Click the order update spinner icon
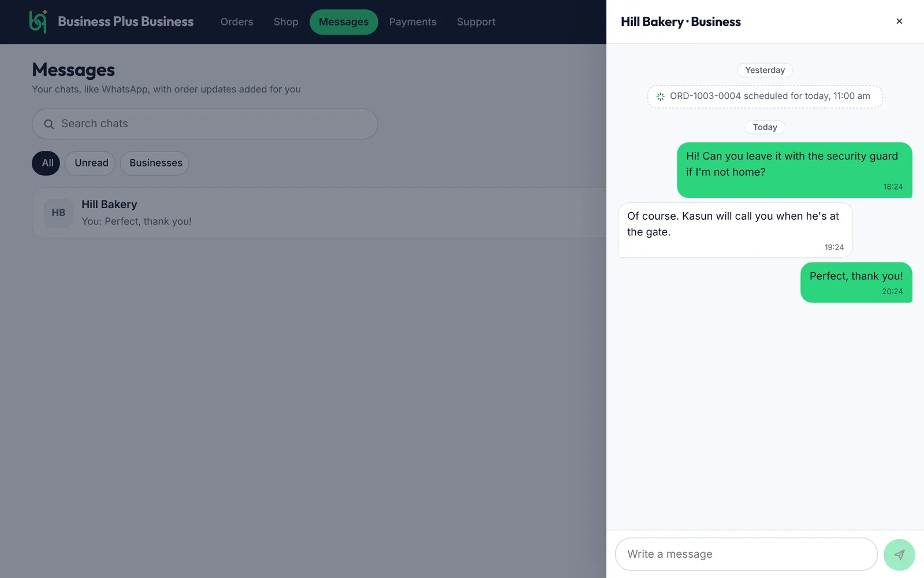This screenshot has height=578, width=924. (x=661, y=97)
